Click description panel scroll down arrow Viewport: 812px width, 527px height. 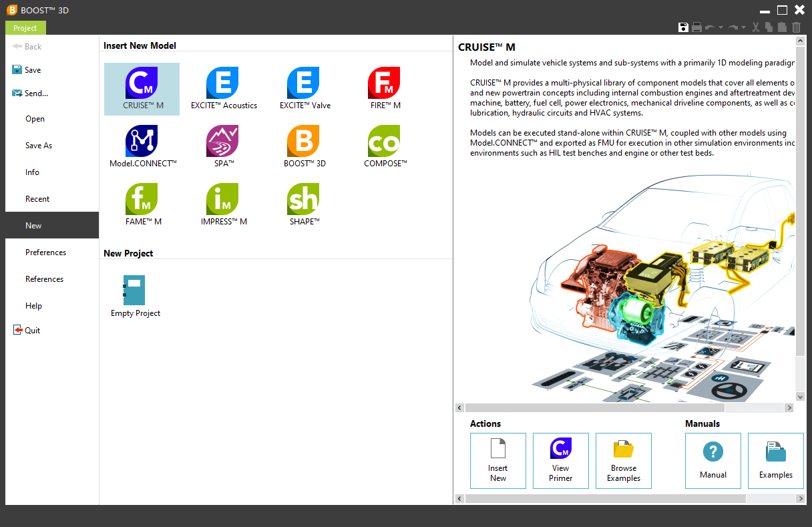800,397
